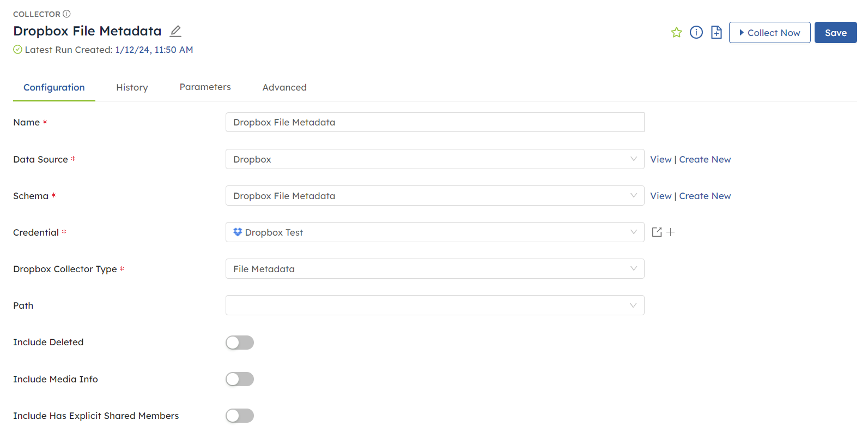Select the Configuration tab

[x=54, y=87]
